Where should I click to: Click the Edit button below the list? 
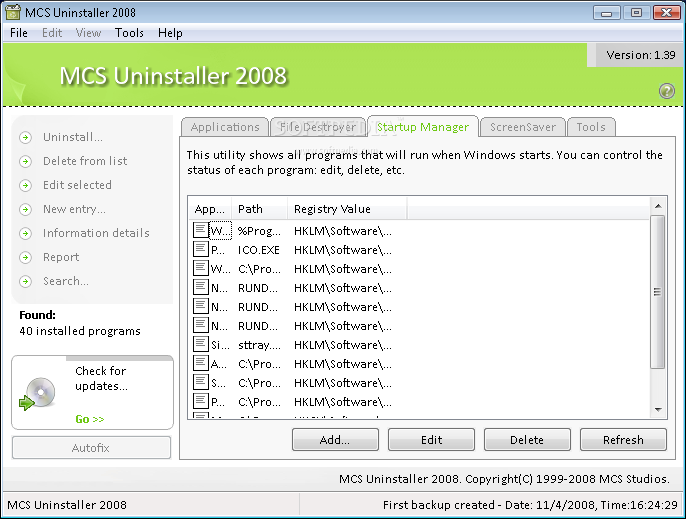pyautogui.click(x=431, y=440)
